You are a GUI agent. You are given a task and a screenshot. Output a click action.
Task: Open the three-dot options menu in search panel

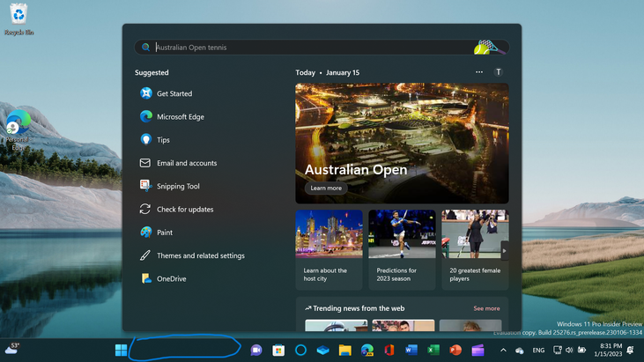coord(479,72)
